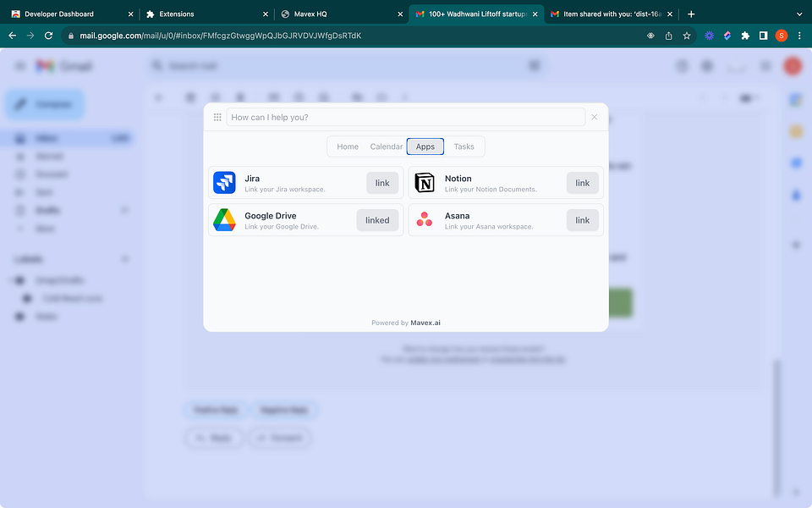The height and width of the screenshot is (508, 812).
Task: Click the 'Link your Notion Documents.' description text
Action: pyautogui.click(x=491, y=189)
